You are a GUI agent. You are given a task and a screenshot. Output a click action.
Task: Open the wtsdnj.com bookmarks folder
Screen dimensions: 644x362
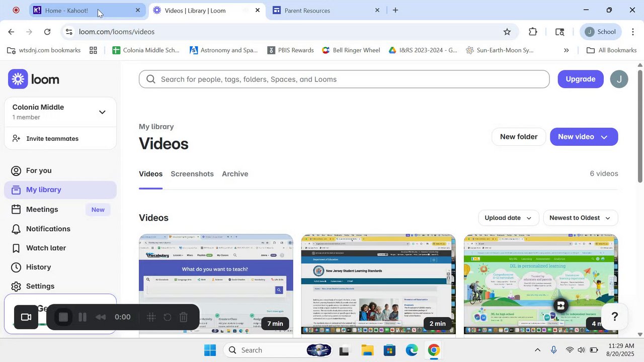click(44, 50)
